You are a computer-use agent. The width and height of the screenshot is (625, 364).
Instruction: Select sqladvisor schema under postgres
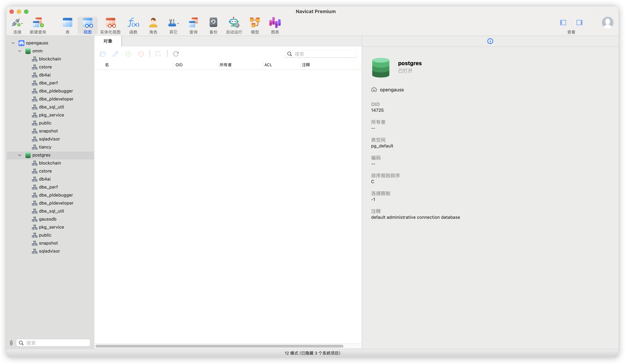coord(49,251)
